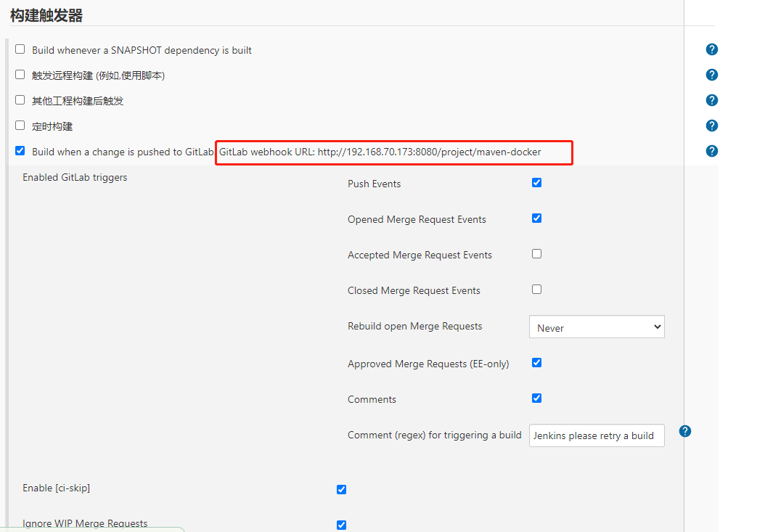View help for GitLab push trigger
Image resolution: width=765 pixels, height=532 pixels.
[712, 151]
